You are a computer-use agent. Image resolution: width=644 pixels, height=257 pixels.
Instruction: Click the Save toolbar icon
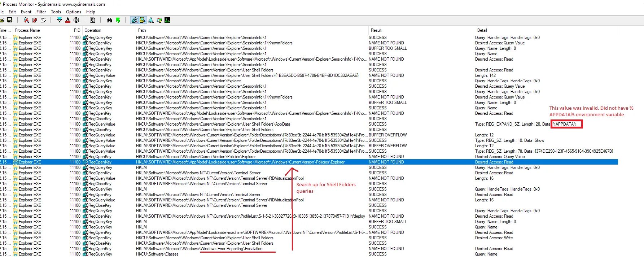point(10,20)
